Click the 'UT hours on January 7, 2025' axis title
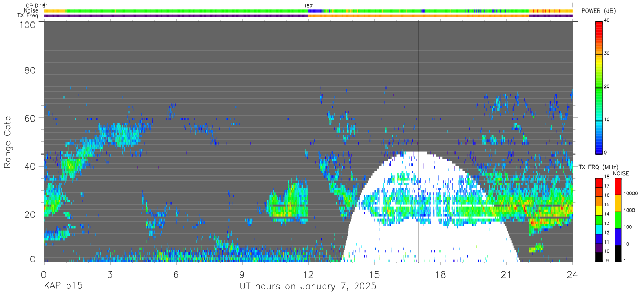Viewport: 644px width, 297px height. 308,287
